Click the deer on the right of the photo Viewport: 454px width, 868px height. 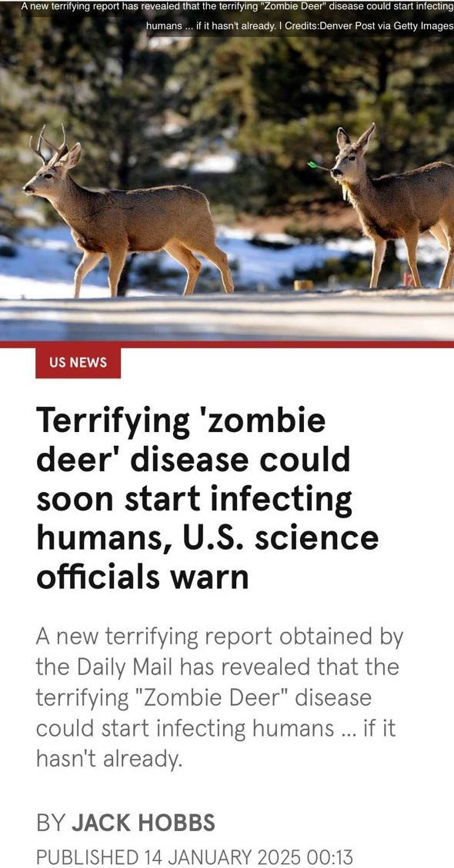392,205
